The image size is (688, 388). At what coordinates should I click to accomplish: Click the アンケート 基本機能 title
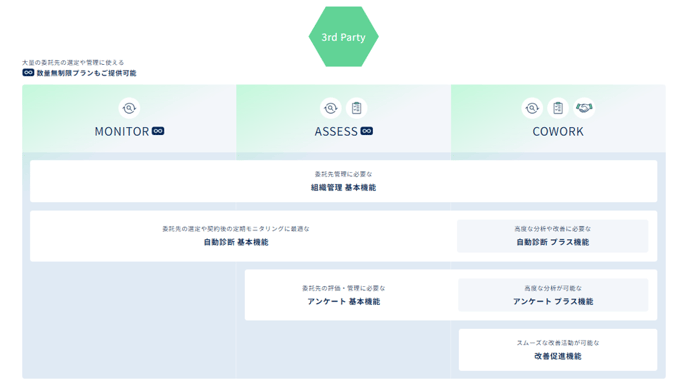pos(344,302)
